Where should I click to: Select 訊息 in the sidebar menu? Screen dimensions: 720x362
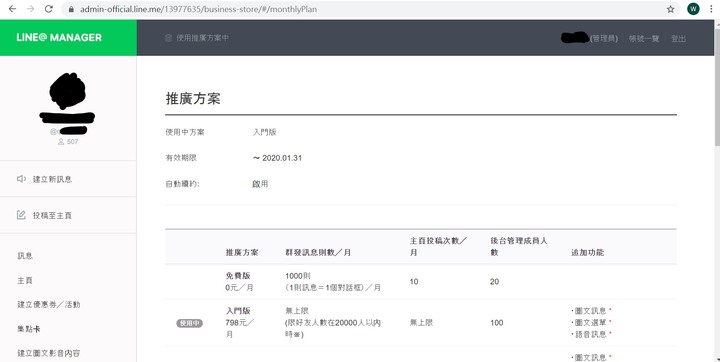tap(25, 256)
